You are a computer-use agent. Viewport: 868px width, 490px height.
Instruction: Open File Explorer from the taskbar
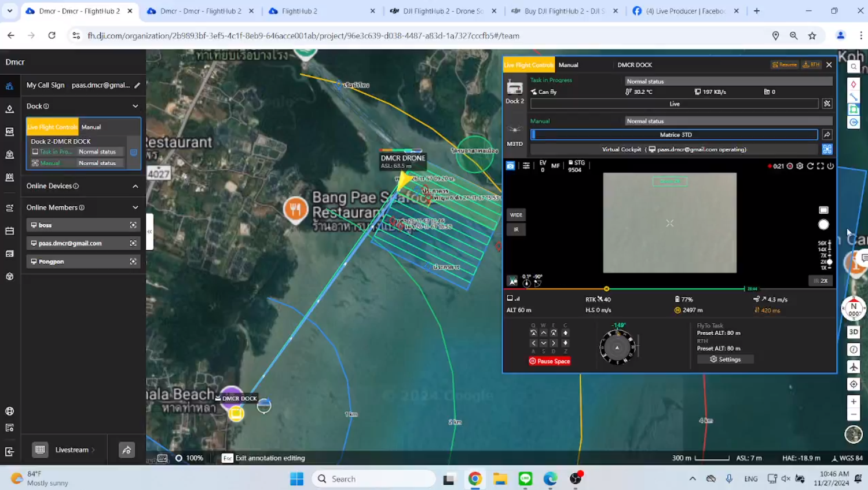pyautogui.click(x=500, y=479)
